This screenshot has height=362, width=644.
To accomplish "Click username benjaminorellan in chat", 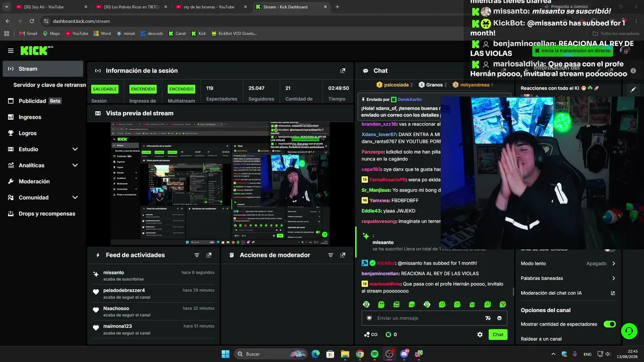I will pyautogui.click(x=380, y=274).
